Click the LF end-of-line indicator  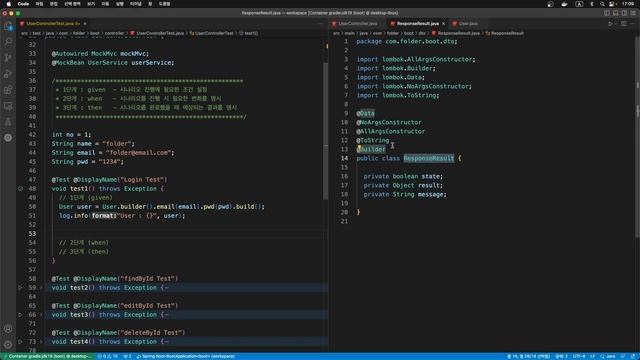click(592, 356)
